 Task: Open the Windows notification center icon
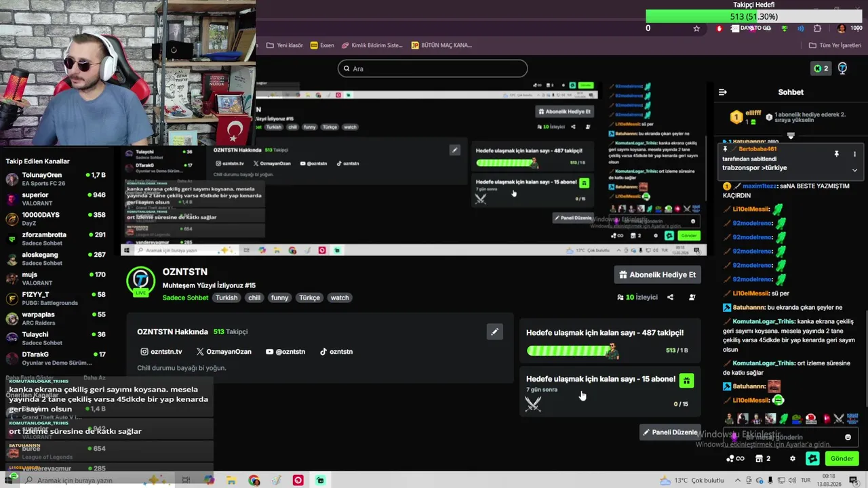[853, 481]
